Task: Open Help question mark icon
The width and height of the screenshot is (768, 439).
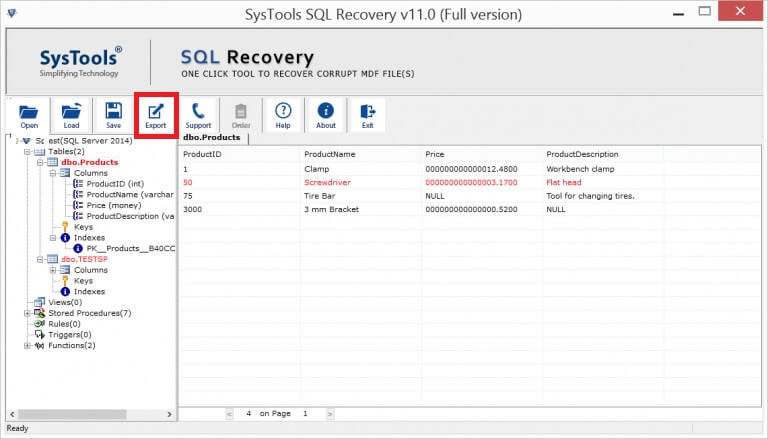Action: (283, 116)
